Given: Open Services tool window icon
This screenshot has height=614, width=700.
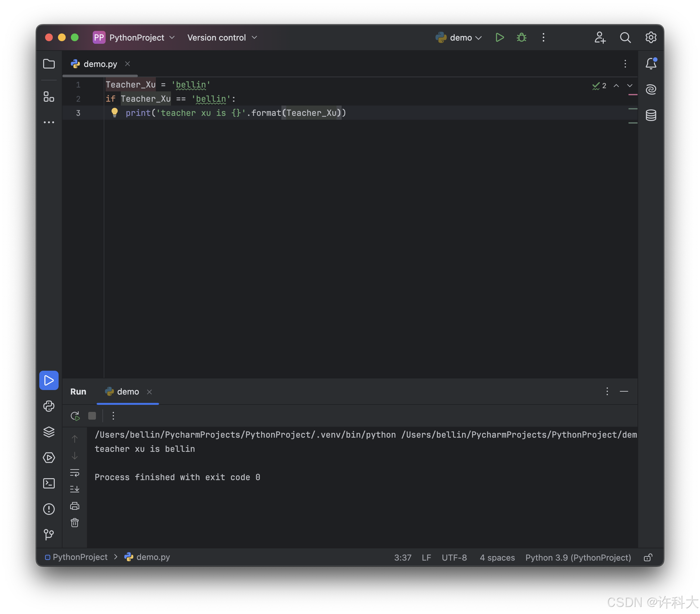Looking at the screenshot, I should 49,458.
